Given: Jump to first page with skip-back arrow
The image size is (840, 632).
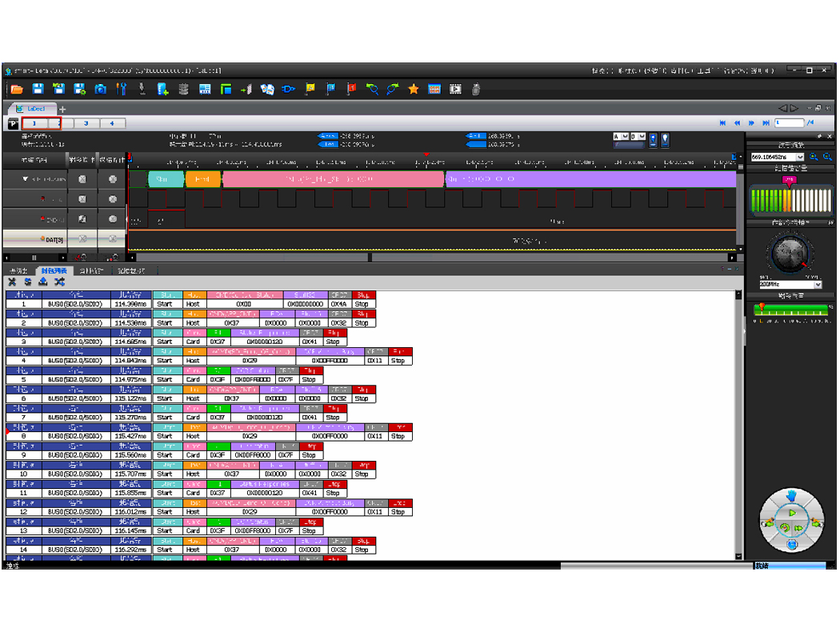Looking at the screenshot, I should pyautogui.click(x=723, y=123).
